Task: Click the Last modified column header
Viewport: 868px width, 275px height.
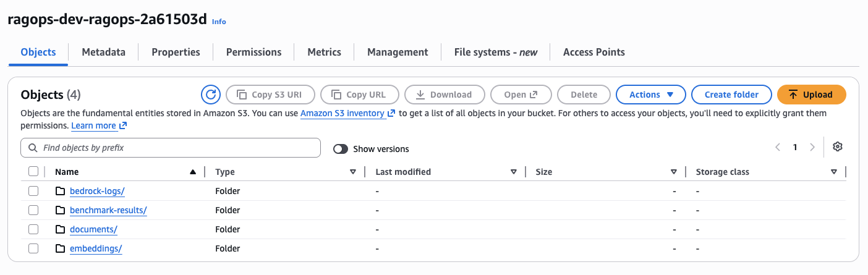Action: pos(403,172)
